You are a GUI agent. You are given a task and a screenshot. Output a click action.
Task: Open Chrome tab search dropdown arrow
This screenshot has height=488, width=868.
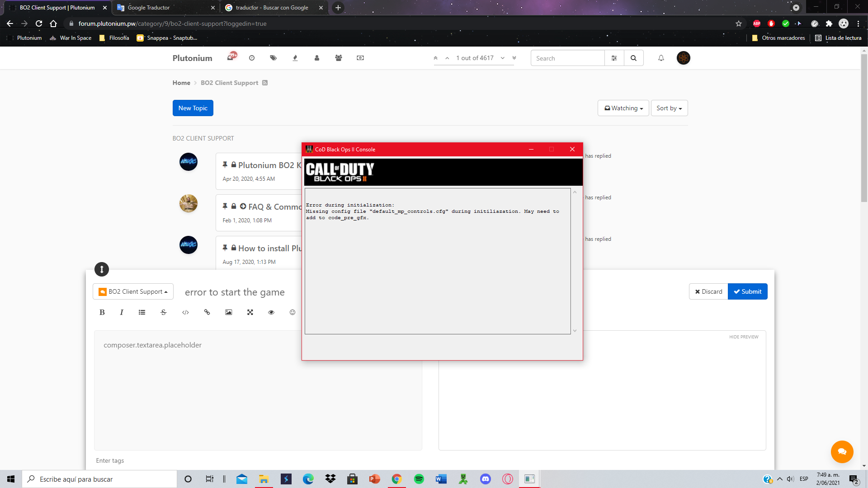point(796,8)
